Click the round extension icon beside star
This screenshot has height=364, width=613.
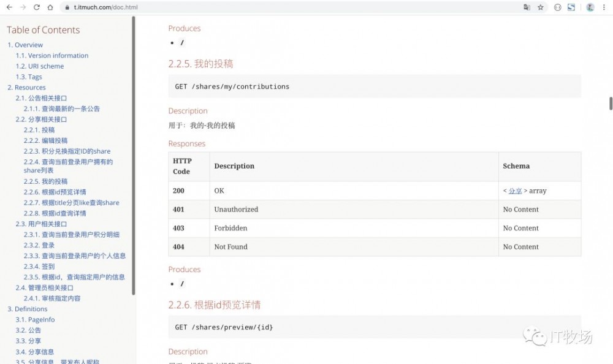click(x=557, y=7)
